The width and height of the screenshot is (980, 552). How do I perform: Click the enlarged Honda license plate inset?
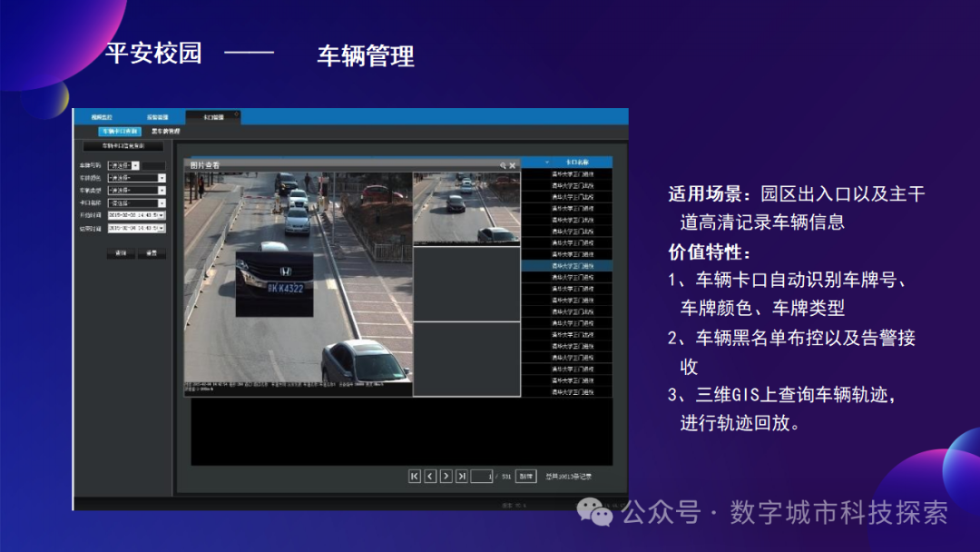(274, 284)
